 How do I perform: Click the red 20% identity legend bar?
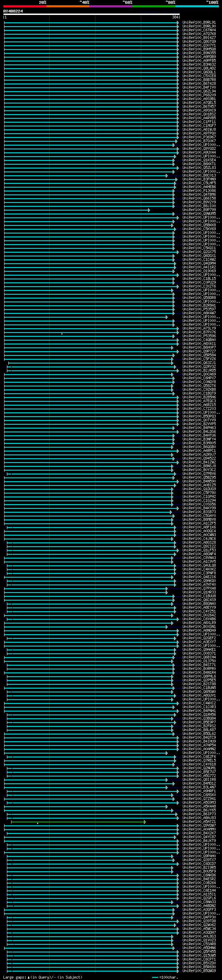(x=25, y=6)
